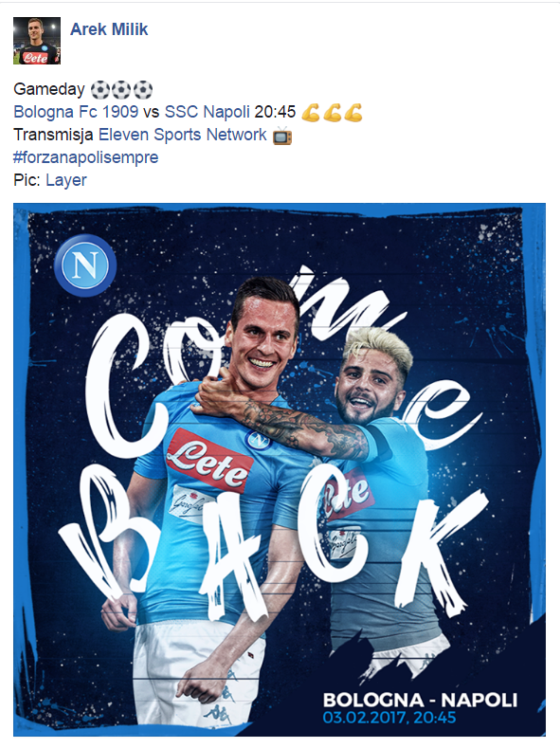This screenshot has width=560, height=748.
Task: Click the Napoli N crest in the poster
Action: [85, 265]
